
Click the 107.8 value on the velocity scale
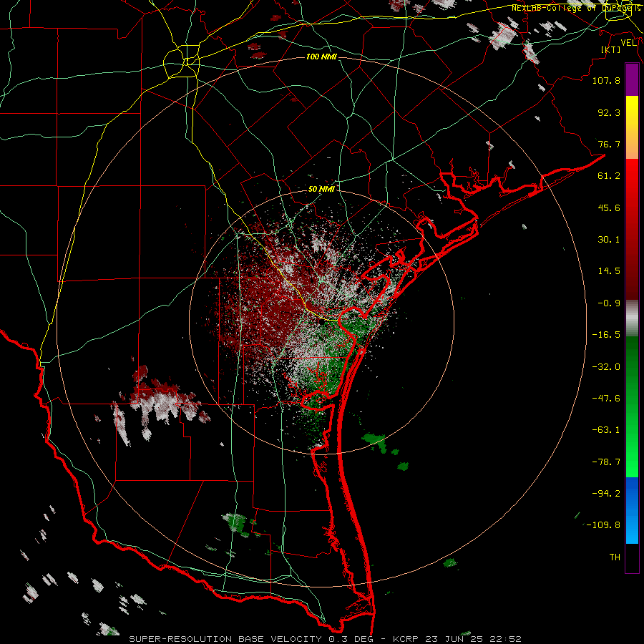606,80
